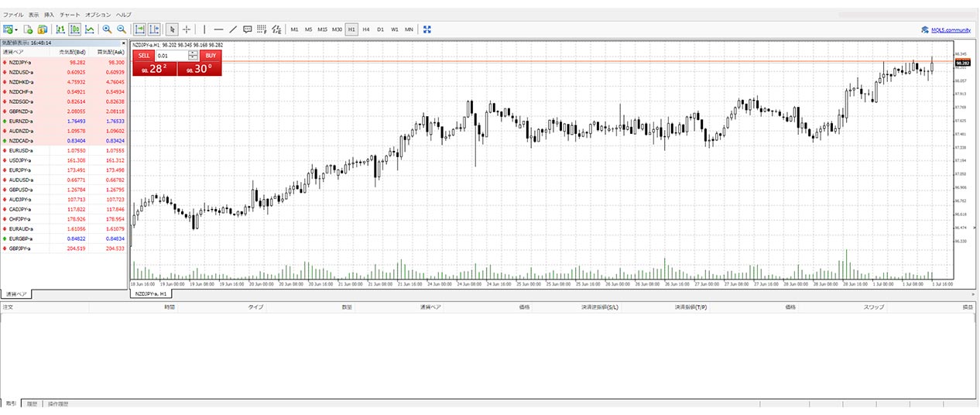Switch chart to candlestick view icon
The width and height of the screenshot is (980, 415).
(x=75, y=29)
